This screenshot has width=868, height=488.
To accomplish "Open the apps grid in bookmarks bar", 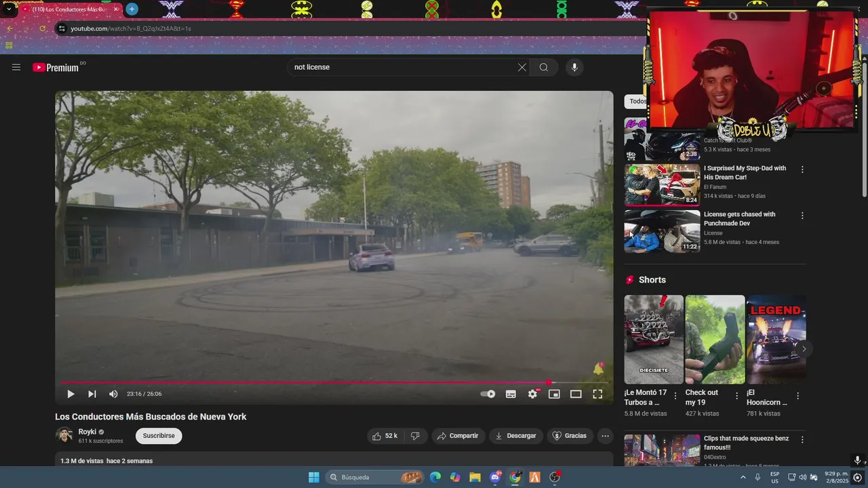I will coord(9,45).
